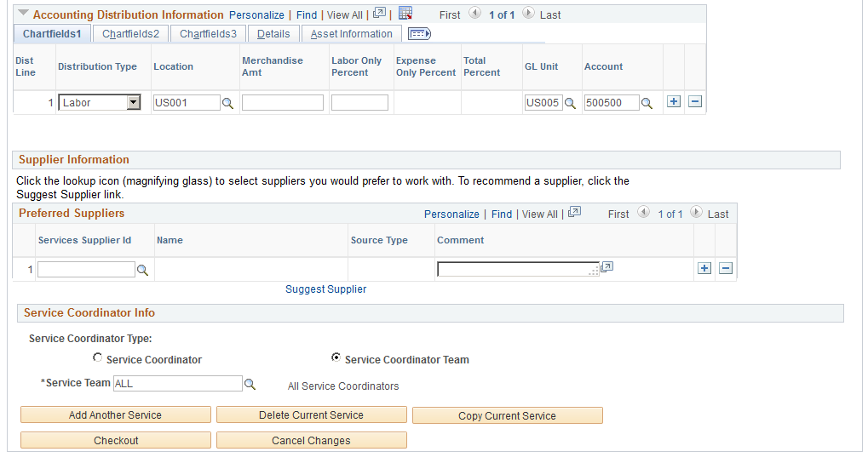This screenshot has height=463, width=868.
Task: Add a new distribution line row
Action: (x=674, y=102)
